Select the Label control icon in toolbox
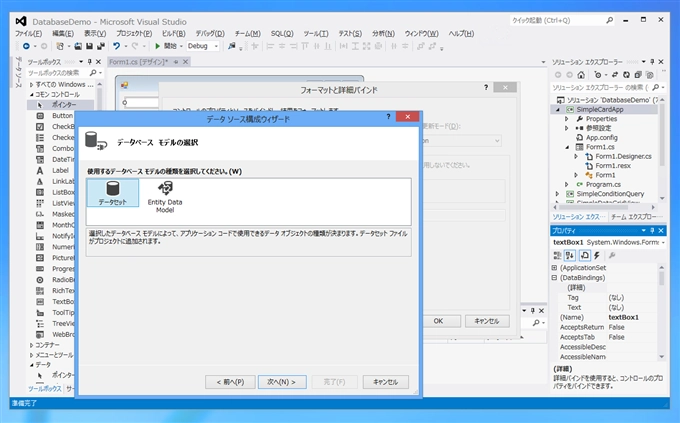This screenshot has width=680, height=423. pos(40,171)
